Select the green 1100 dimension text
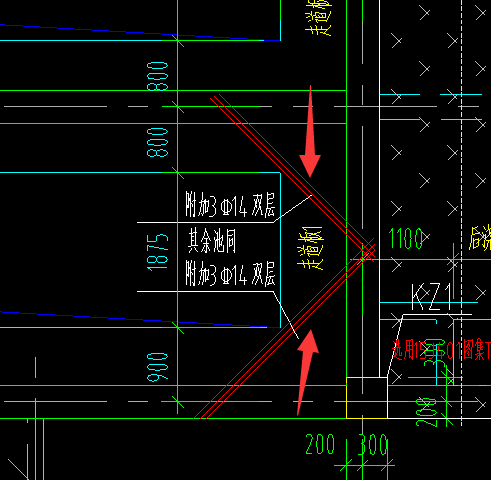This screenshot has width=491, height=480. [x=406, y=239]
